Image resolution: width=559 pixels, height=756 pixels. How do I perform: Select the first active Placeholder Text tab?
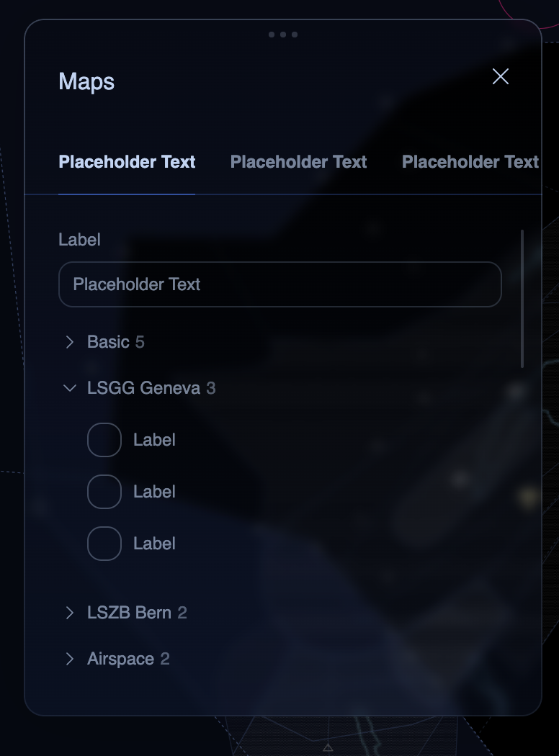(x=127, y=162)
